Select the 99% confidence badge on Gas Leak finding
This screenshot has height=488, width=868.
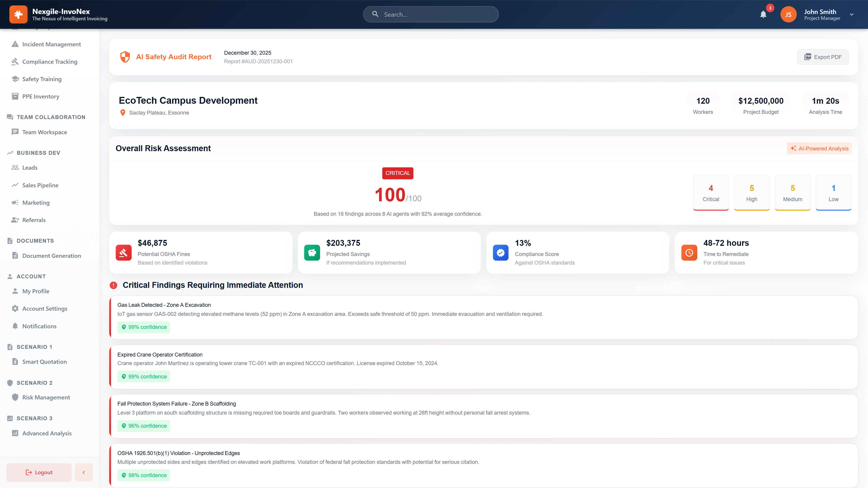pos(144,327)
